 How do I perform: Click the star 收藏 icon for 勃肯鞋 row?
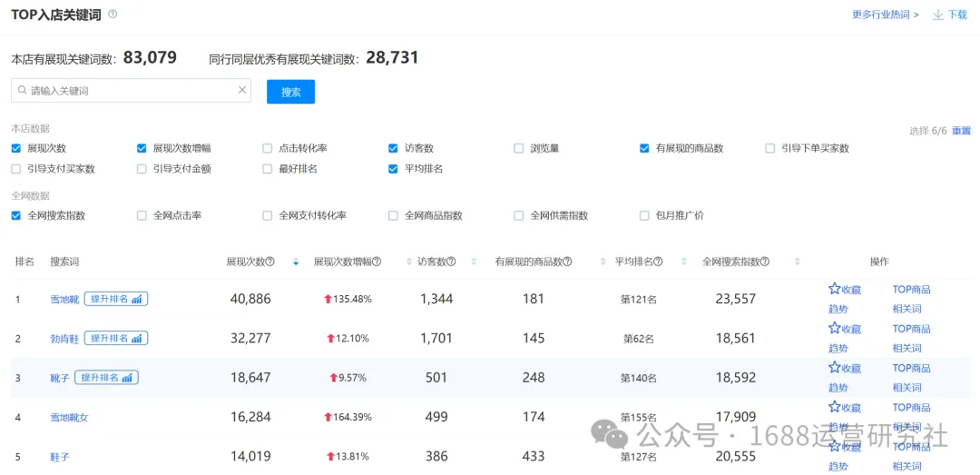(x=835, y=328)
